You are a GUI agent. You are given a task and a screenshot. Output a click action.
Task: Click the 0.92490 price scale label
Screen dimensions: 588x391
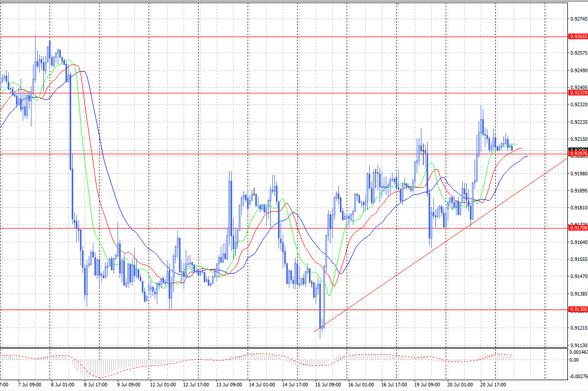(579, 71)
